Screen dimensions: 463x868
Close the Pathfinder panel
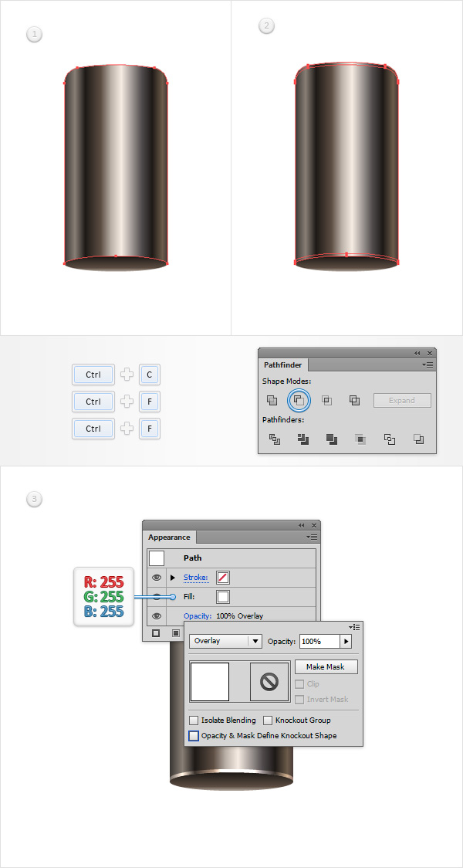pyautogui.click(x=430, y=353)
